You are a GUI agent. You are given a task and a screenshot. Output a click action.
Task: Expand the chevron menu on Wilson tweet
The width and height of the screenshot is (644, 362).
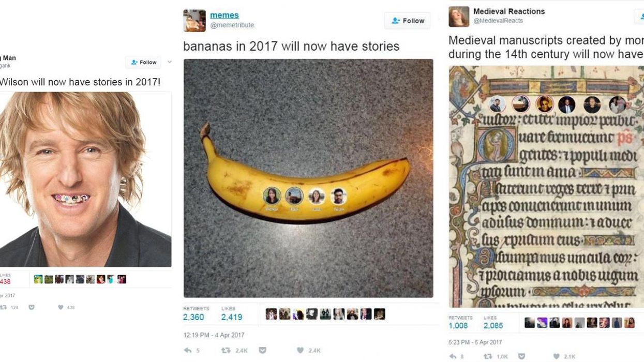169,62
